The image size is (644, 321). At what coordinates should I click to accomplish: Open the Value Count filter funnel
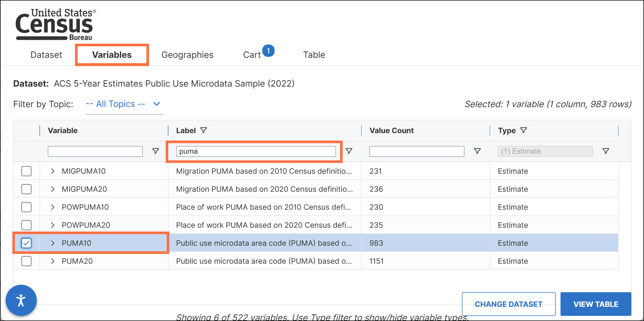[x=477, y=151]
